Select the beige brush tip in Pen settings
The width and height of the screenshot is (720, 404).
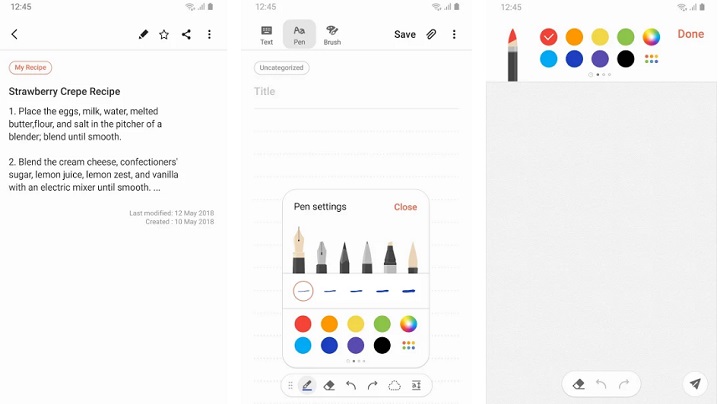[413, 258]
